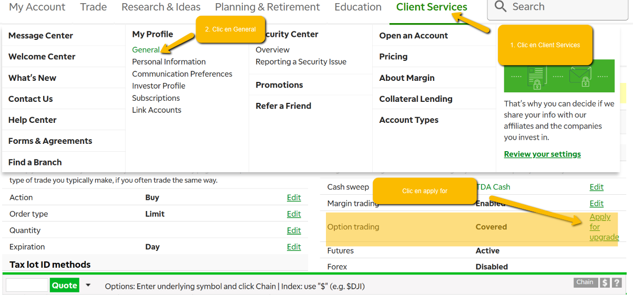Go to Communication Preferences
Viewport: 644px width, 295px height.
[x=182, y=74]
